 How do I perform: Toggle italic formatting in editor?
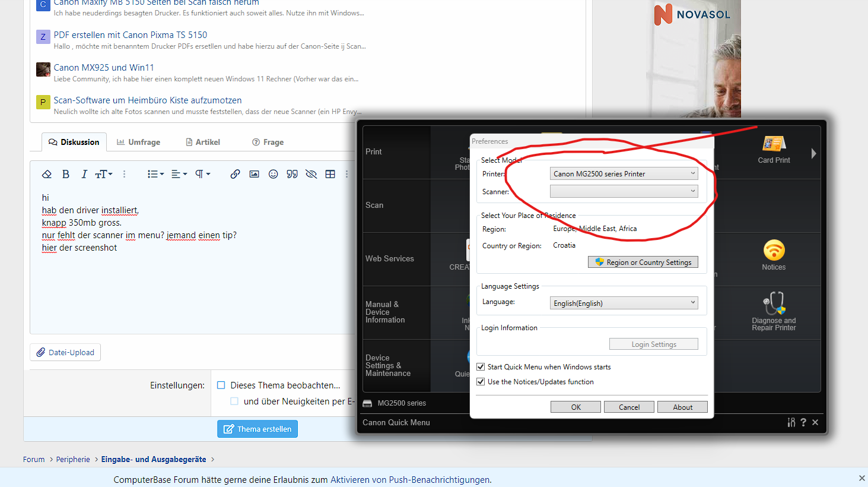point(84,174)
